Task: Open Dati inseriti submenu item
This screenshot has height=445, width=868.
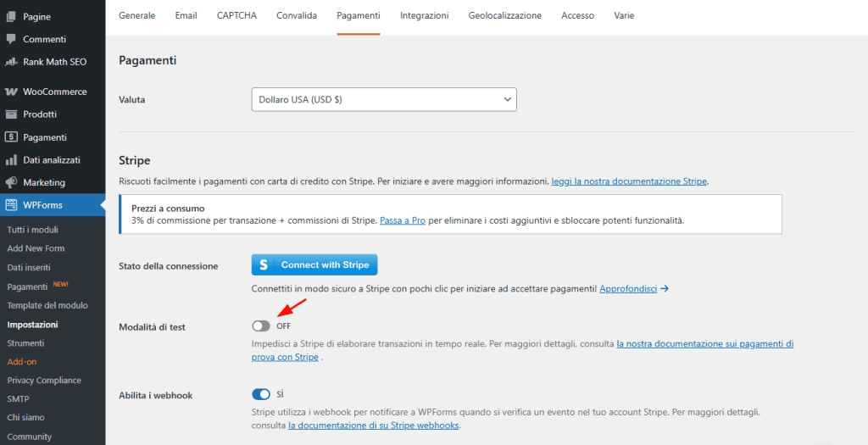Action: tap(29, 267)
